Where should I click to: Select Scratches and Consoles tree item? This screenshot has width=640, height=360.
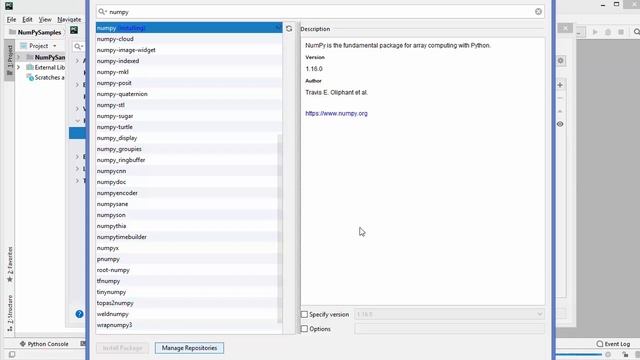tap(46, 78)
